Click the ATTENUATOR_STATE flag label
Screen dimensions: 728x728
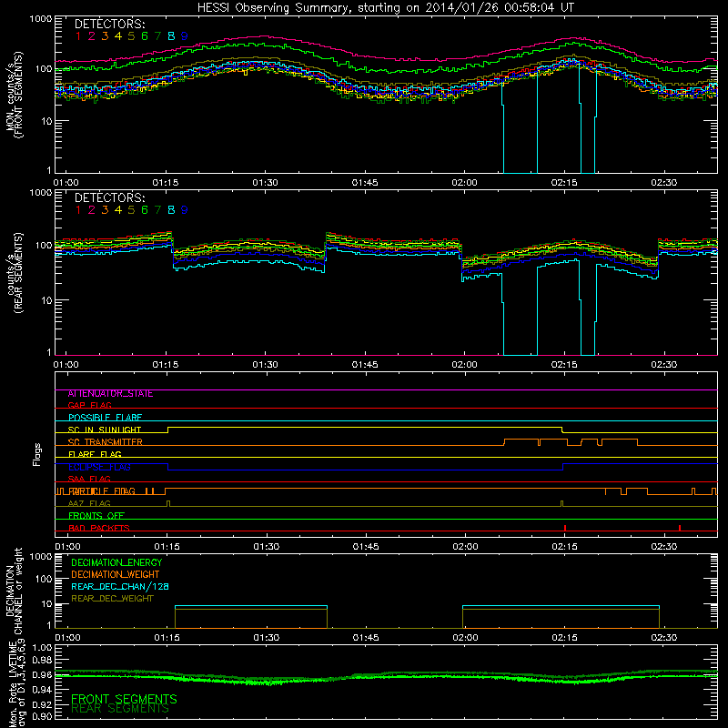coord(110,394)
